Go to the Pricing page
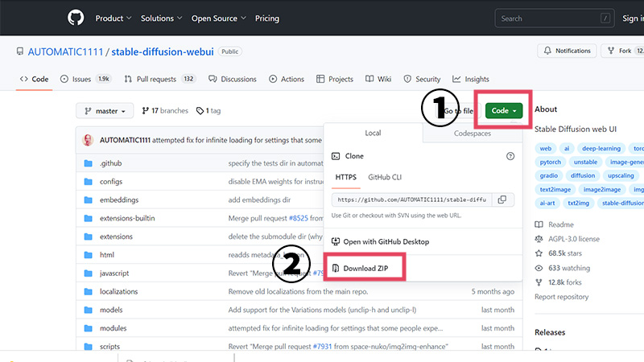This screenshot has height=362, width=644. (267, 18)
